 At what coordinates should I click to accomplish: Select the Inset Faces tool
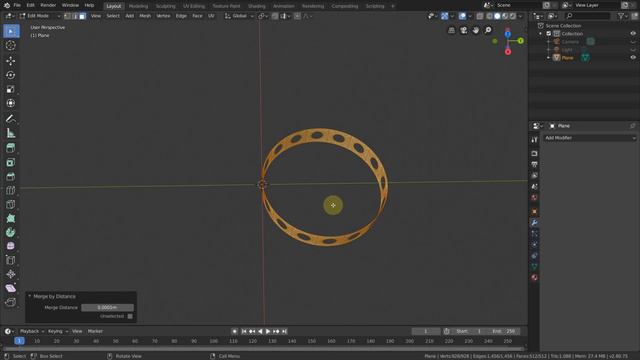click(11, 162)
